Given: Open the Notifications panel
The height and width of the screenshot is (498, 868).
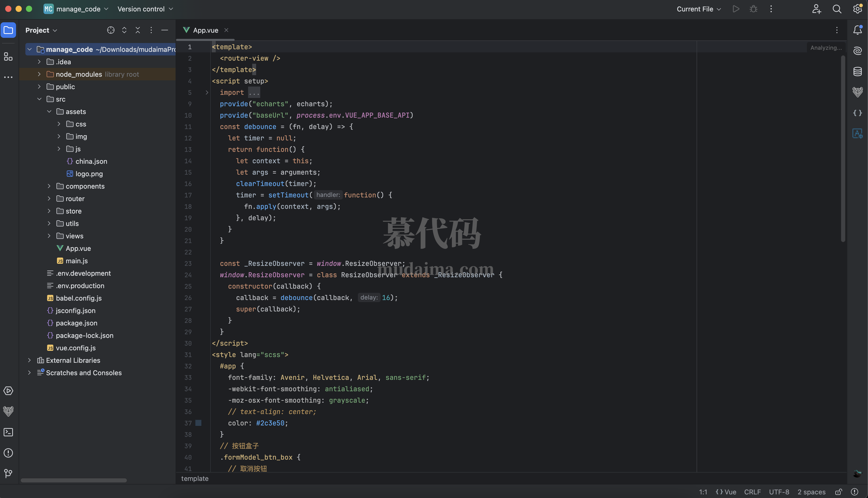Looking at the screenshot, I should [858, 30].
